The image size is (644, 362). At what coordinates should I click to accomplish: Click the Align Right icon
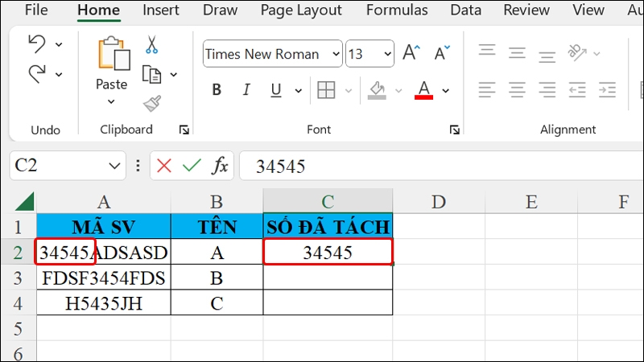[x=547, y=90]
